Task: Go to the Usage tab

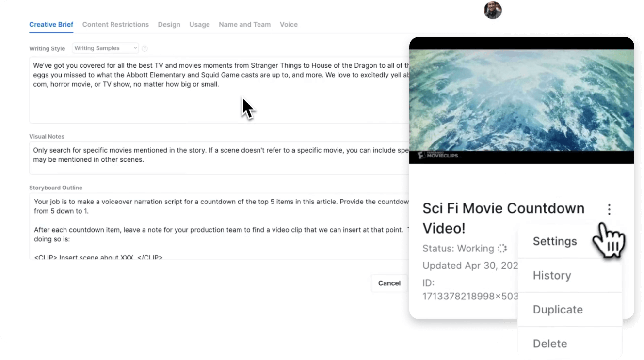Action: point(199,24)
